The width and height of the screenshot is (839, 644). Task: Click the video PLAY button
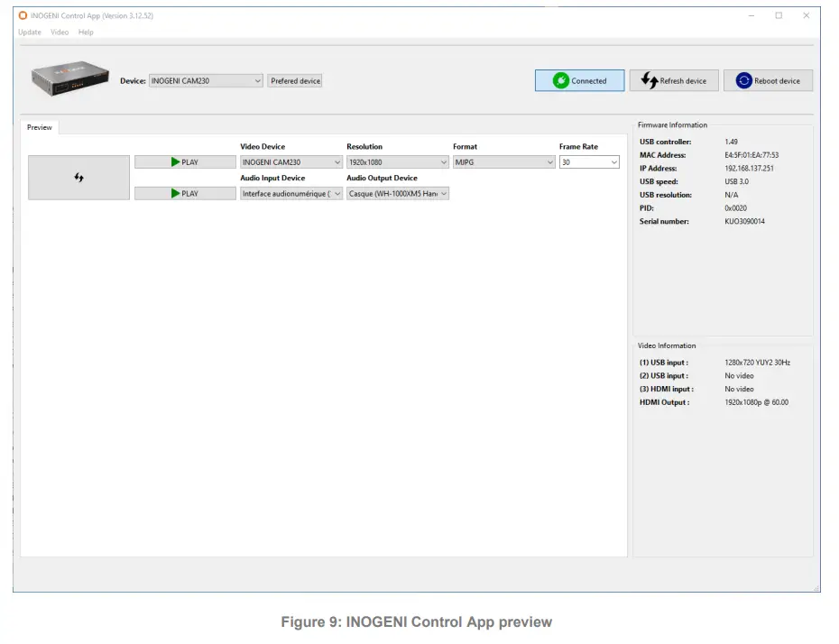pos(185,162)
